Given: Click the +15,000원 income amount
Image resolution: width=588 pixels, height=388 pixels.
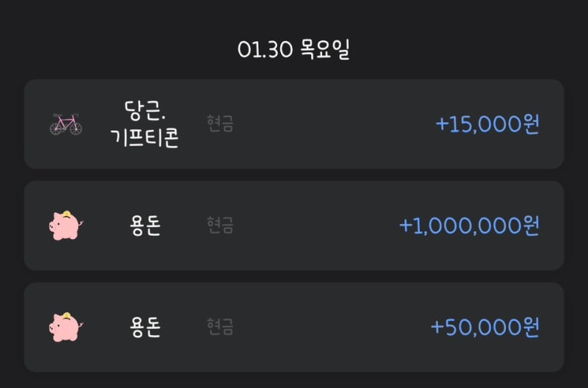Looking at the screenshot, I should [x=487, y=124].
